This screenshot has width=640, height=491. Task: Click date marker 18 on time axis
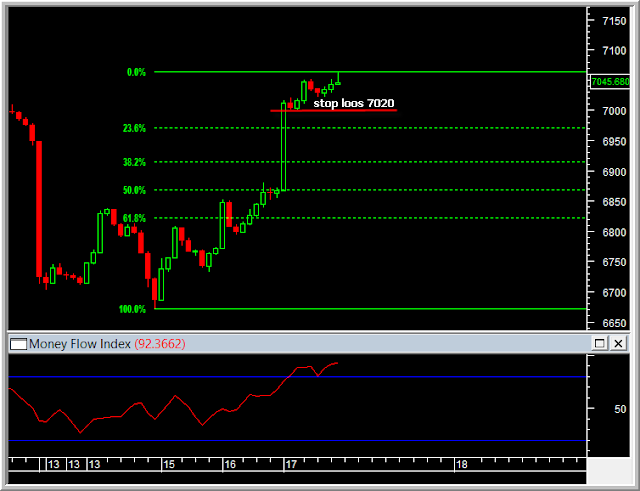pyautogui.click(x=461, y=464)
